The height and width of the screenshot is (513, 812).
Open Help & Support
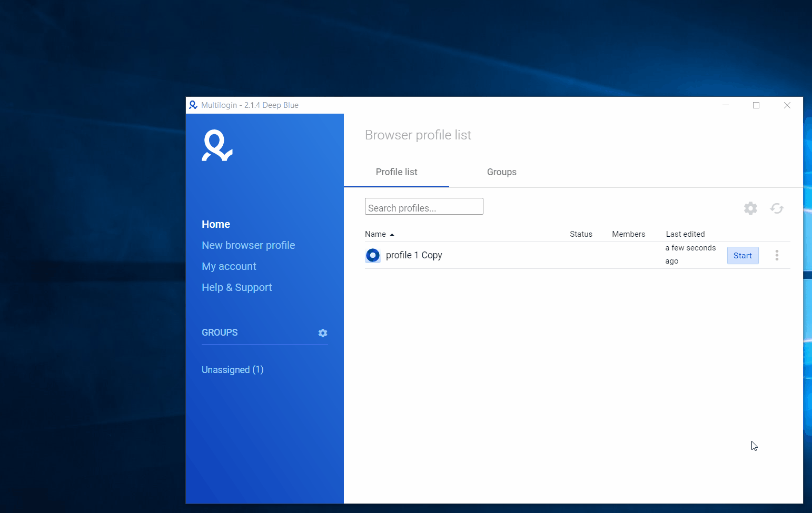[x=237, y=287]
